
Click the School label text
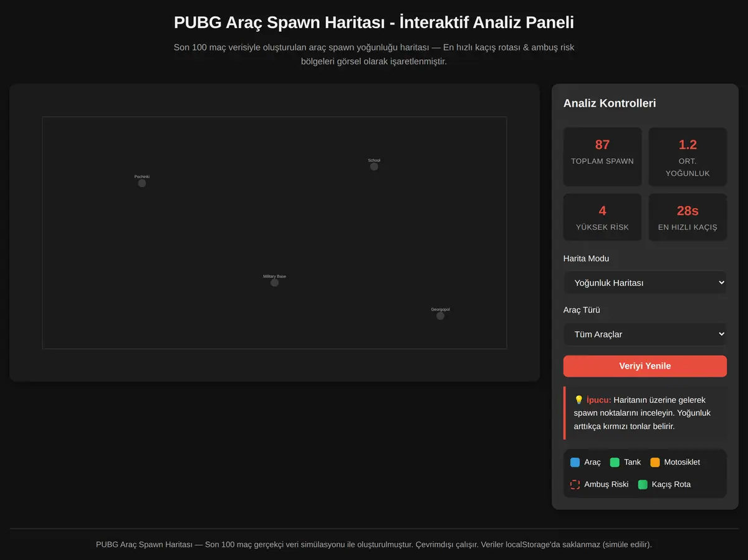tap(374, 160)
